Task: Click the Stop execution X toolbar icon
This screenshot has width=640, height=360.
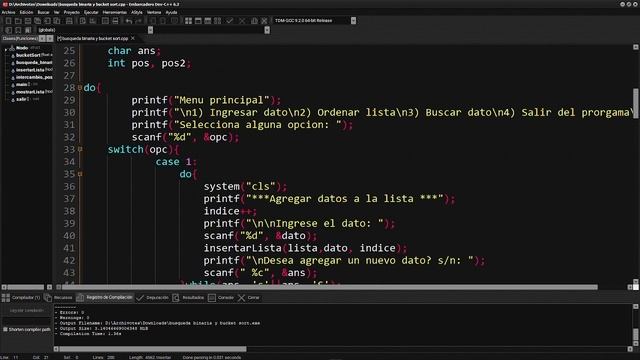Action: [x=242, y=21]
